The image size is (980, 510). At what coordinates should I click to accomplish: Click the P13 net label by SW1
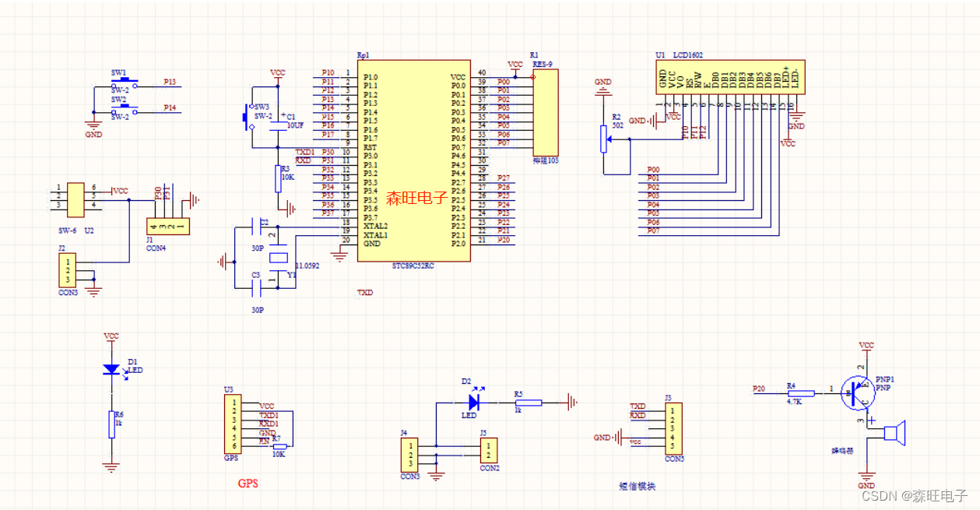click(x=170, y=81)
